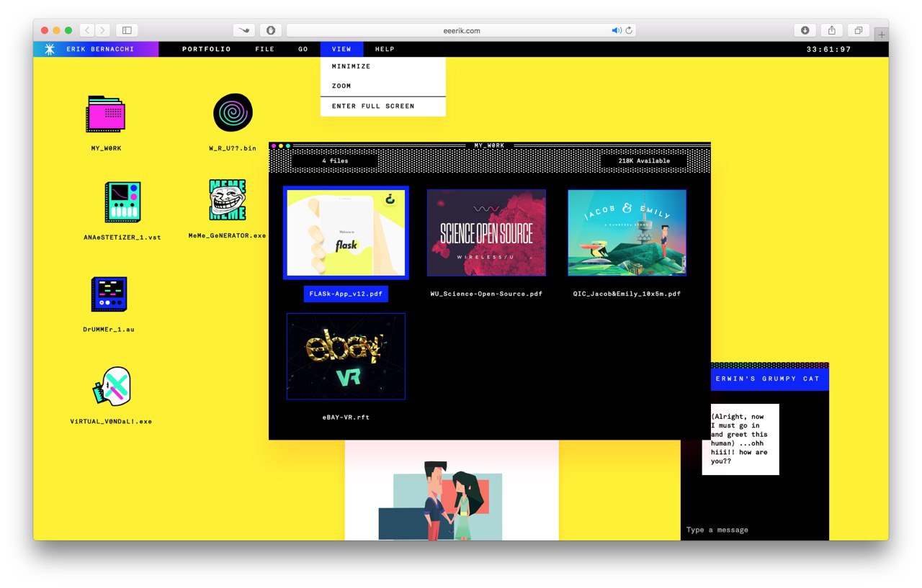The image size is (922, 588).
Task: Open the PORTFOLIO menu
Action: click(207, 49)
